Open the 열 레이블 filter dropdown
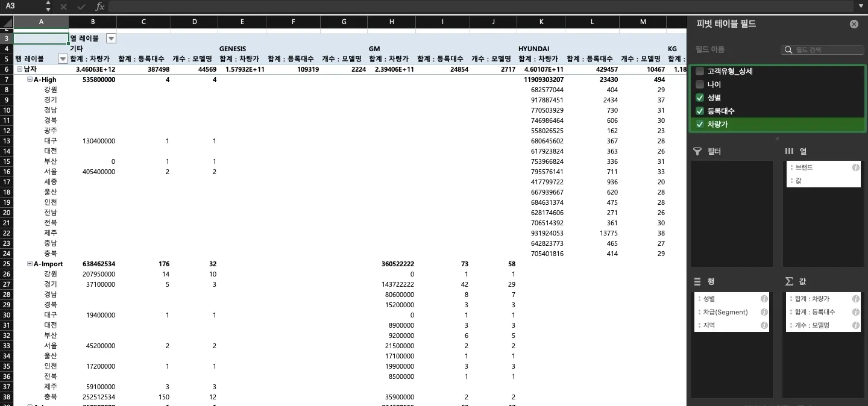Screen dimensions: 868x406 [111, 39]
